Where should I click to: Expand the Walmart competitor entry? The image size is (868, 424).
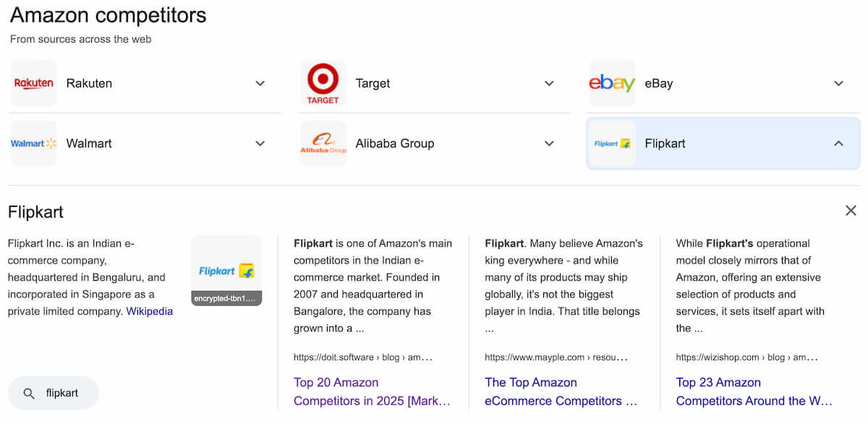pyautogui.click(x=260, y=143)
